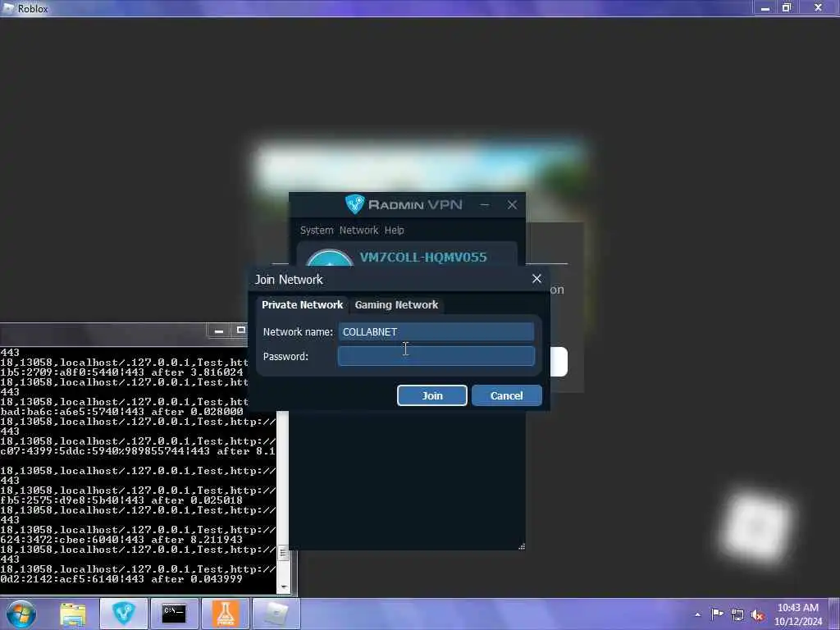
Task: Click the Cancel button in Join Network dialog
Action: pyautogui.click(x=506, y=395)
